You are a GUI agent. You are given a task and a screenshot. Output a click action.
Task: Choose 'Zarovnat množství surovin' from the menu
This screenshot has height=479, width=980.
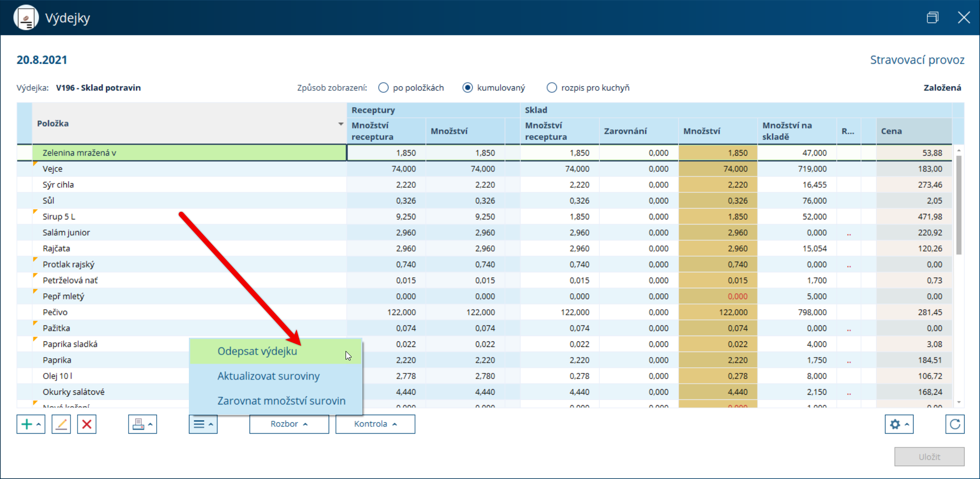276,401
